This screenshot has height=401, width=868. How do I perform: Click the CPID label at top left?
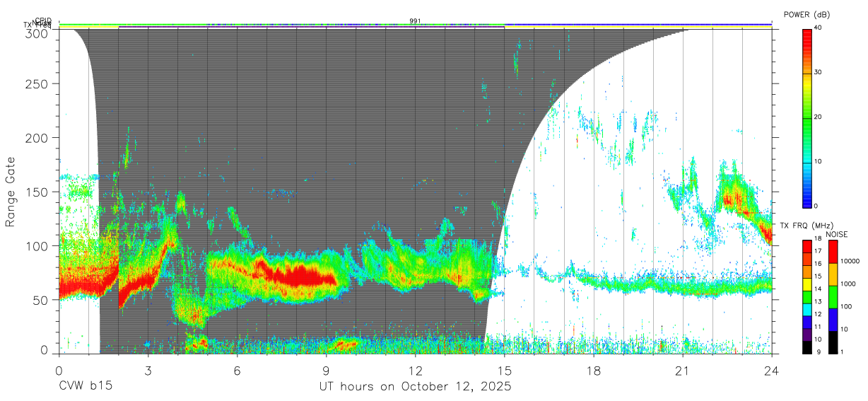(43, 21)
